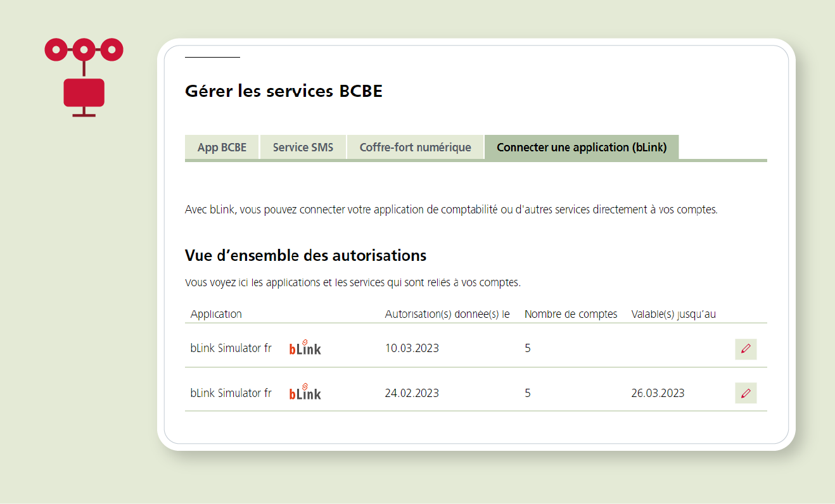Click the 24.02.2023 authorization date
The image size is (835, 504).
pyautogui.click(x=412, y=393)
